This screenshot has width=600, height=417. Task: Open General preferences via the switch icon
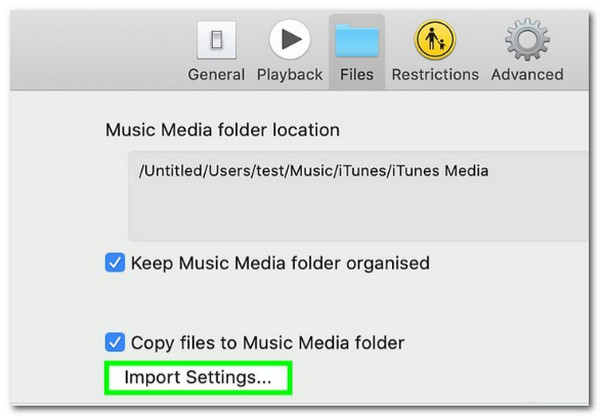(x=217, y=40)
